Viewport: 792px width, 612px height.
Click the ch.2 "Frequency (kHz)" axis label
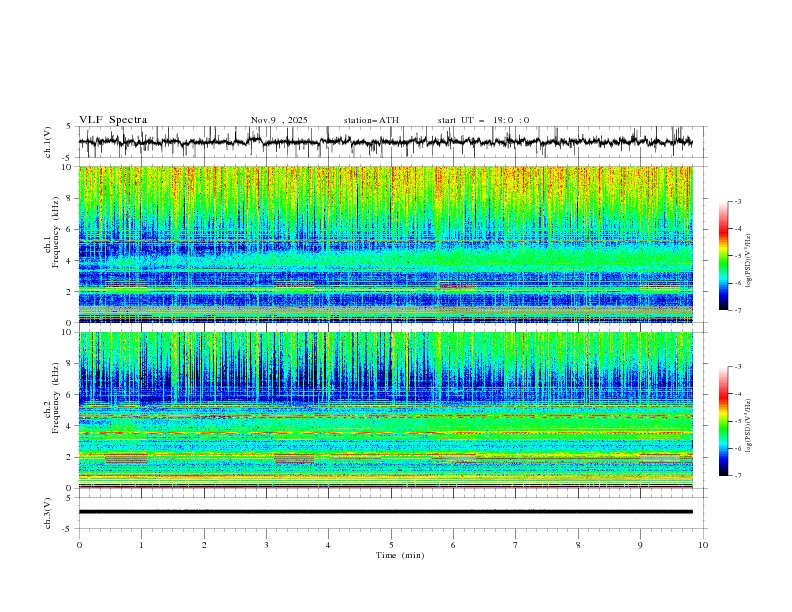[56, 397]
